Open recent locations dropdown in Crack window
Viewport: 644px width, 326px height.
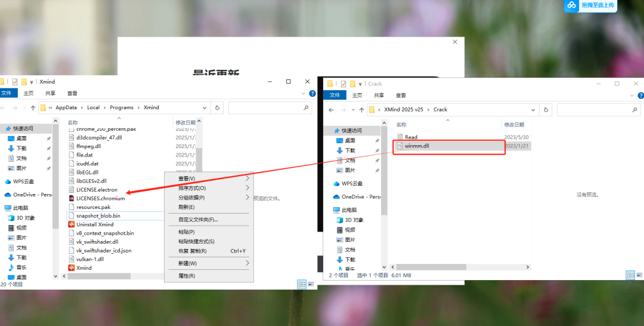tap(353, 110)
